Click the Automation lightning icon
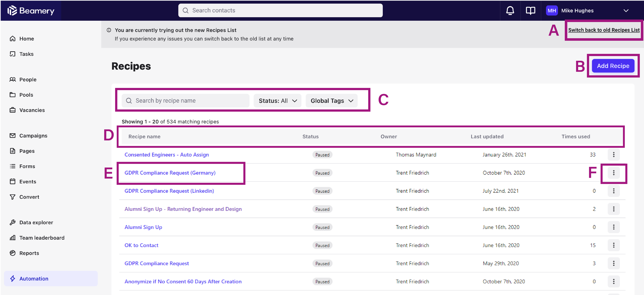 tap(13, 278)
